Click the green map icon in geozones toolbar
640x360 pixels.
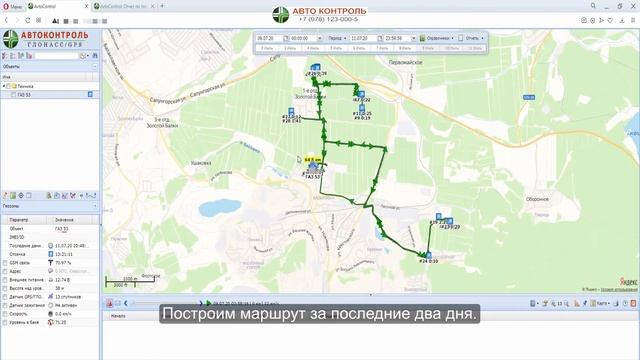coord(13,196)
